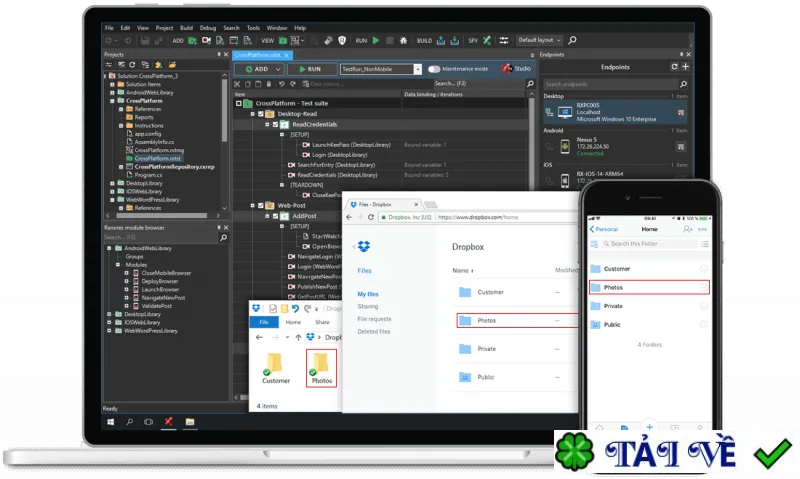Click the Save floppy disk icon in toolbar
Image resolution: width=800 pixels, height=479 pixels.
[145, 40]
